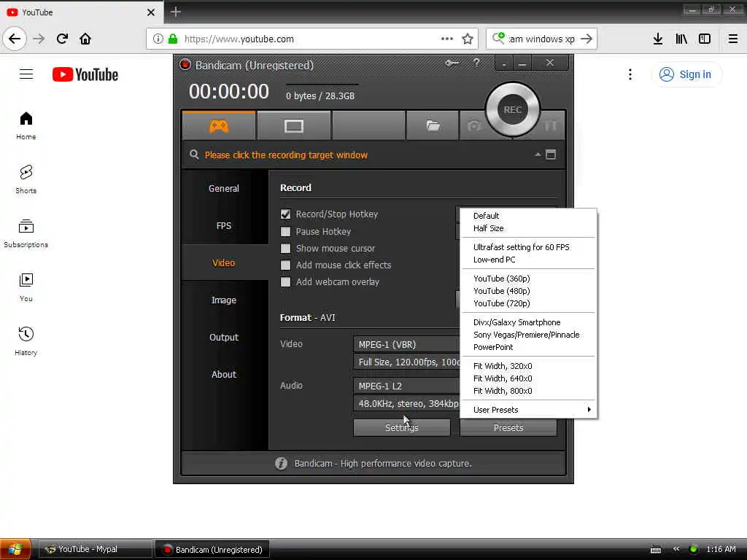Select Fit Width, 640x0 preset

pyautogui.click(x=528, y=378)
